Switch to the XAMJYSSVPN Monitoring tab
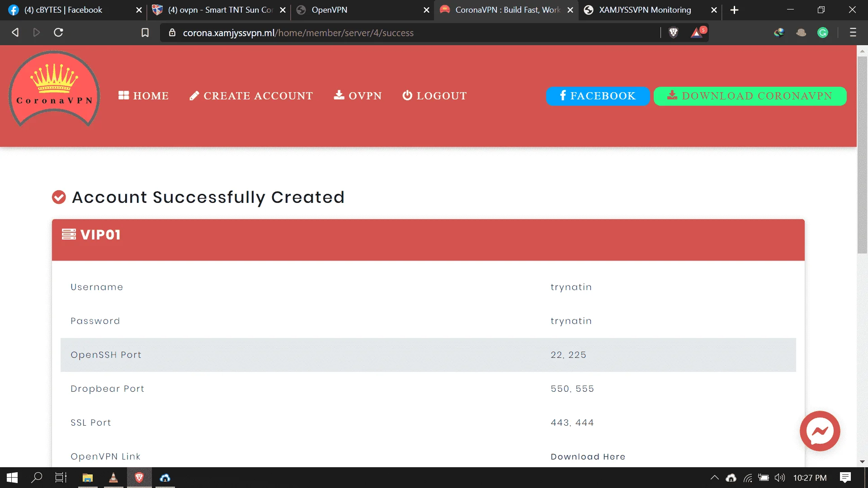This screenshot has height=488, width=868. pos(649,10)
